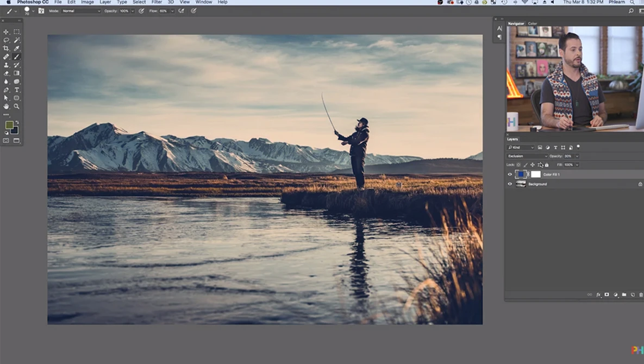Image resolution: width=644 pixels, height=364 pixels.
Task: Open the Layer menu
Action: click(x=105, y=2)
